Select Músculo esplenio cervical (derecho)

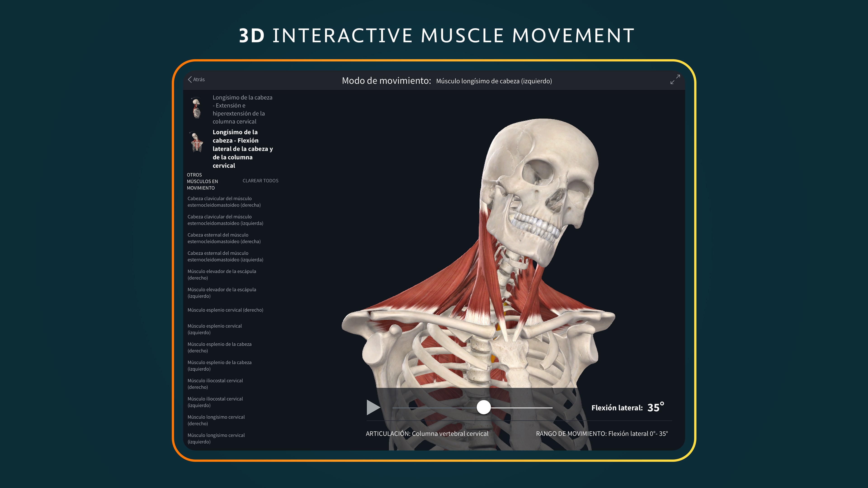[x=225, y=310]
